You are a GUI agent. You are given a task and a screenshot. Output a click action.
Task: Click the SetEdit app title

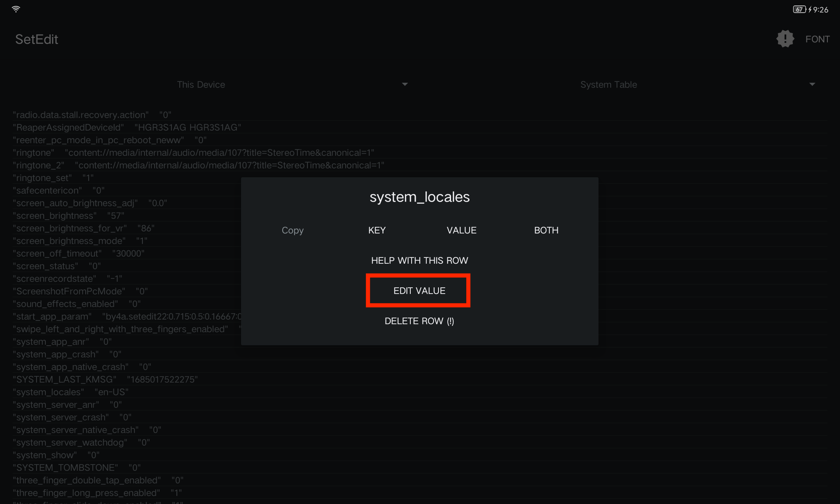tap(37, 39)
